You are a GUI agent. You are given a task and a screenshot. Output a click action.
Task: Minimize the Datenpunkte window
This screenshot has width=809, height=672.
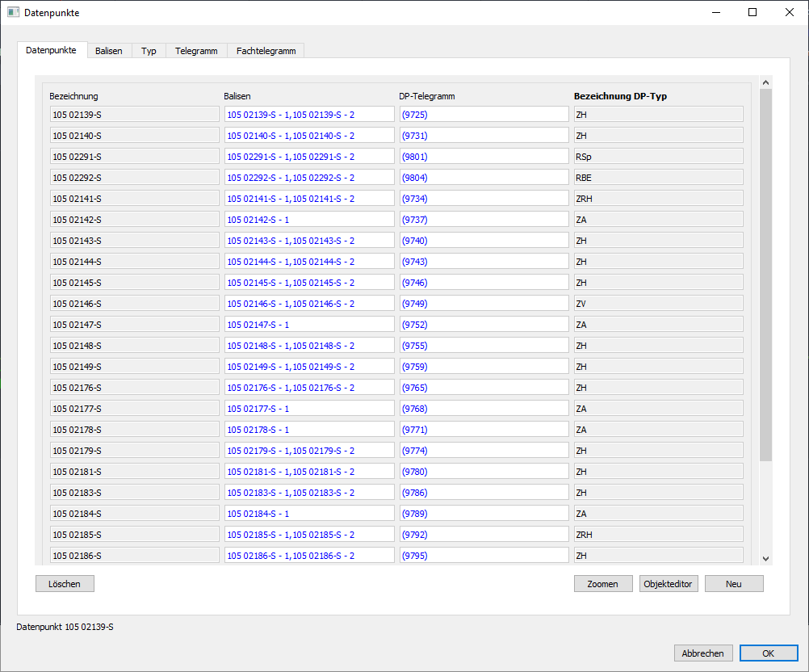[716, 12]
